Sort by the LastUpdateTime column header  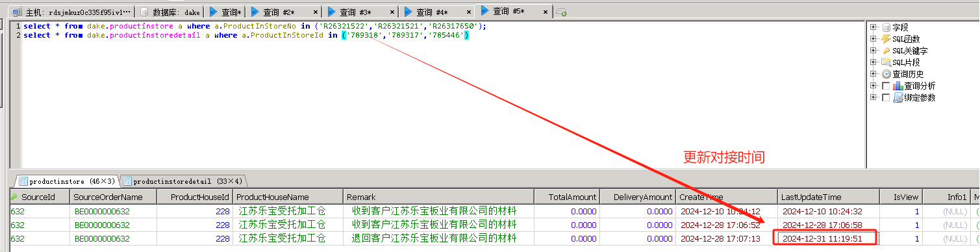click(829, 197)
